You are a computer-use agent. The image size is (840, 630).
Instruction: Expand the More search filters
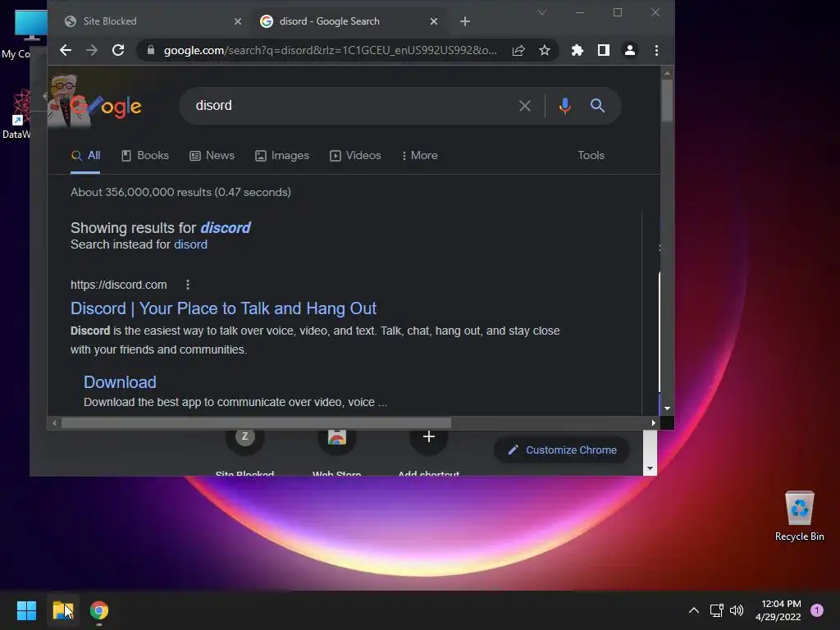click(419, 155)
